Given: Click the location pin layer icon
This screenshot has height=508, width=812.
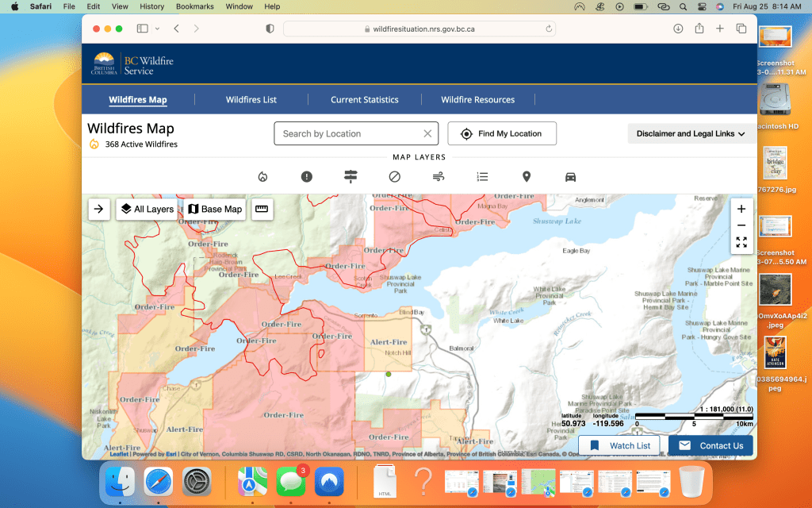Looking at the screenshot, I should coord(526,177).
